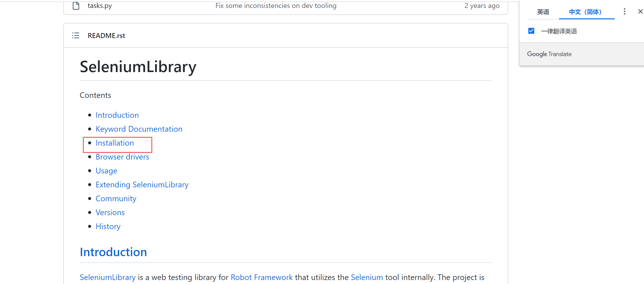Click the tasks.py file icon
The image size is (644, 284).
[76, 5]
